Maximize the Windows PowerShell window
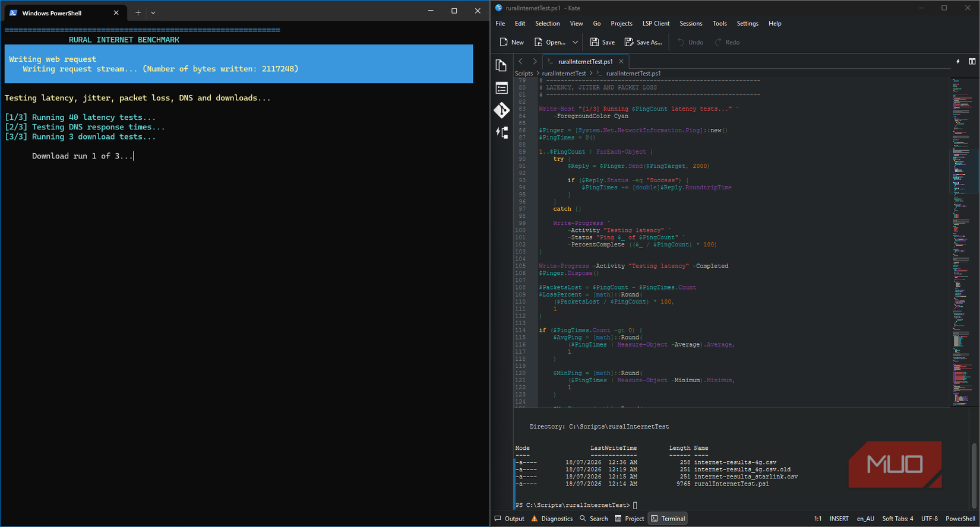The height and width of the screenshot is (527, 980). 454,11
